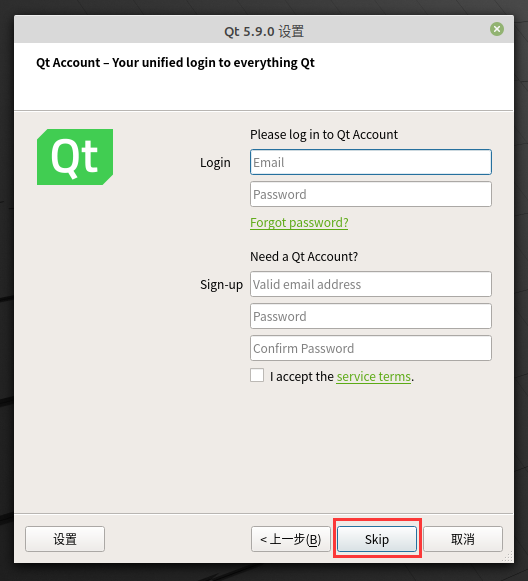Click the Valid email address field
The width and height of the screenshot is (528, 581).
point(371,284)
